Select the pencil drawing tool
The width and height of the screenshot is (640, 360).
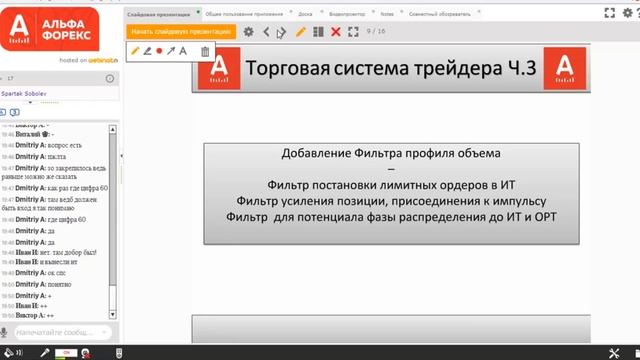pyautogui.click(x=135, y=51)
